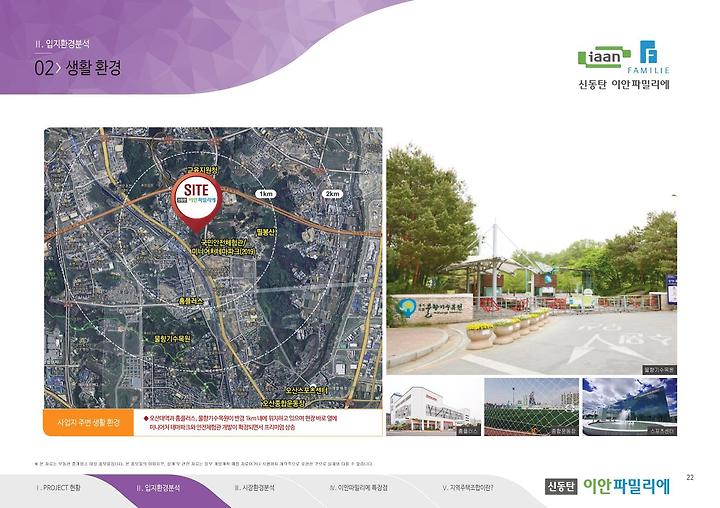Click the small disclaimer footnote line
Screen dimensions: 720x508
(204, 464)
